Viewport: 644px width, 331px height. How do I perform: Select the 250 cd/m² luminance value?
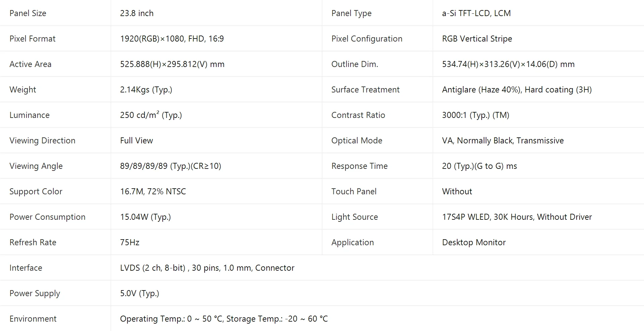click(x=151, y=115)
